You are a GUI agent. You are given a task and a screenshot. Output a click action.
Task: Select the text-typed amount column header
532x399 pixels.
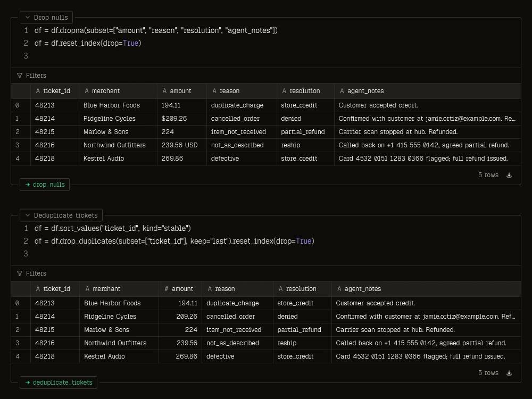182,91
